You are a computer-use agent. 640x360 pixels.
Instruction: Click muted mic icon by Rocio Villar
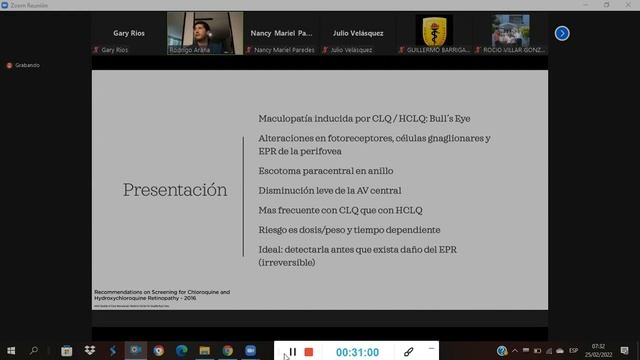(478, 50)
